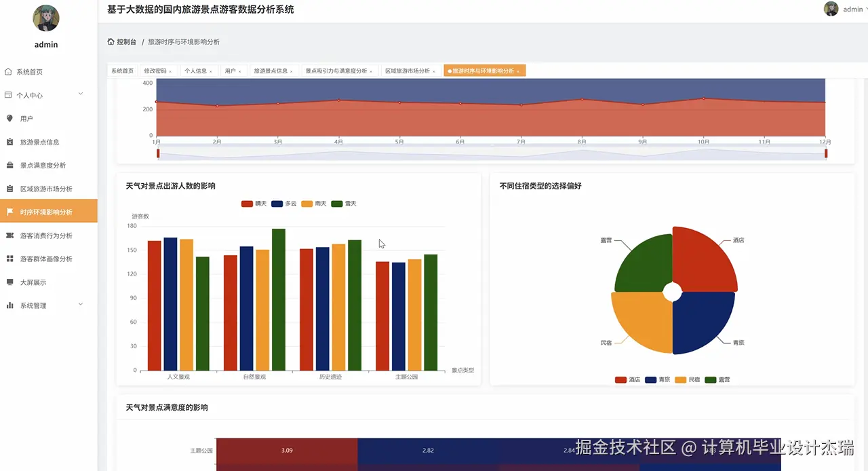Switch to the 个人信息 tab
This screenshot has width=868, height=471.
198,71
